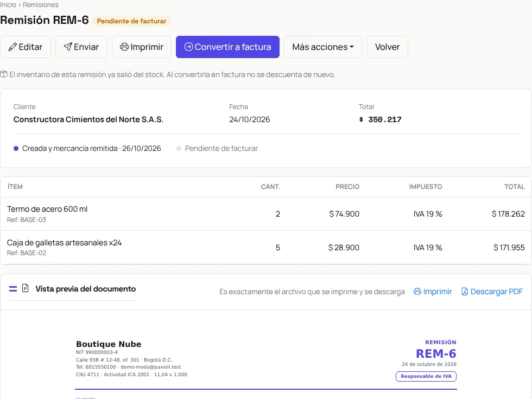
Task: Click the pencil icon on Editar button
Action: (12, 47)
